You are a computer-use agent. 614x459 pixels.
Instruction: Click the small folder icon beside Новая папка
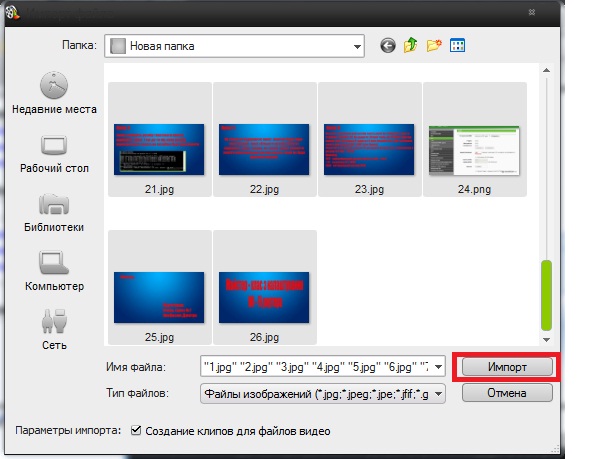(118, 46)
